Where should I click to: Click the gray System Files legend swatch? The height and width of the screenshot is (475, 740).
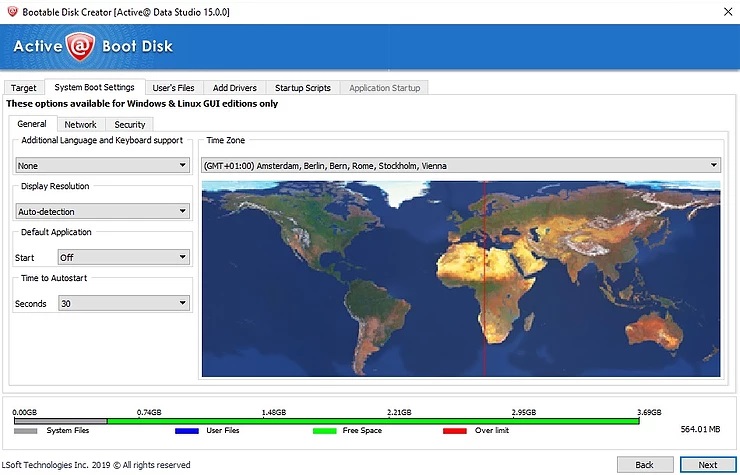(x=26, y=431)
